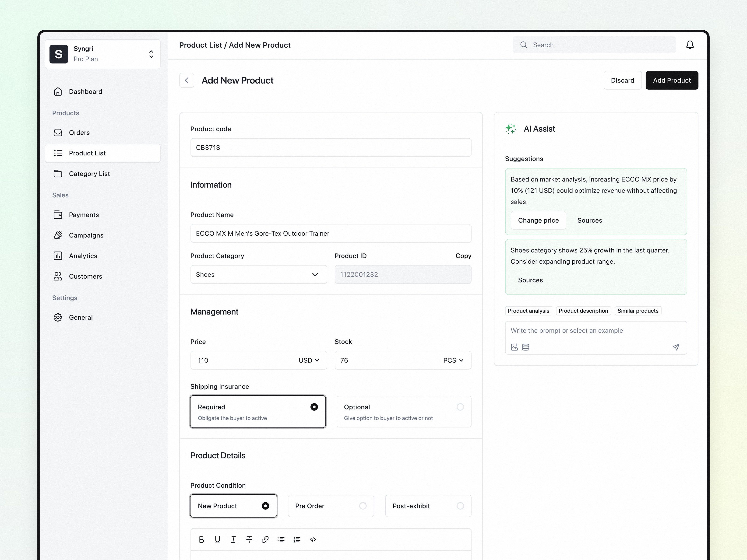Select Required shipping insurance
The image size is (747, 560).
coord(258,411)
